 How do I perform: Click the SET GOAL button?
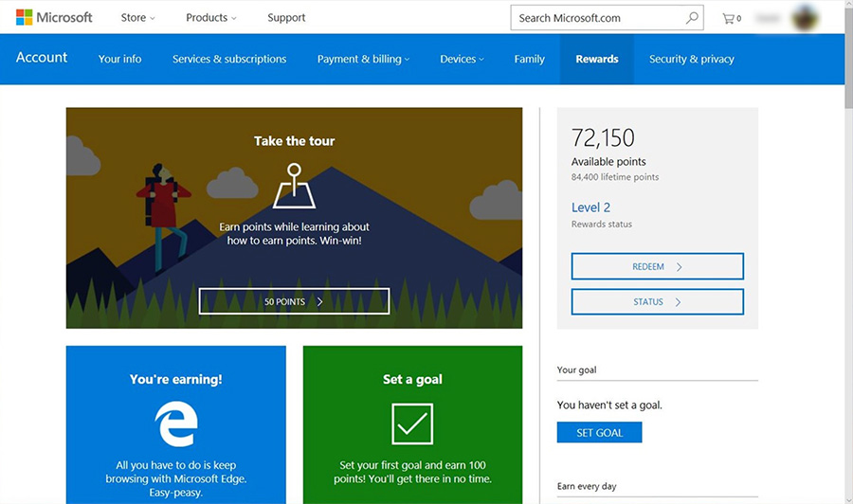(x=599, y=433)
